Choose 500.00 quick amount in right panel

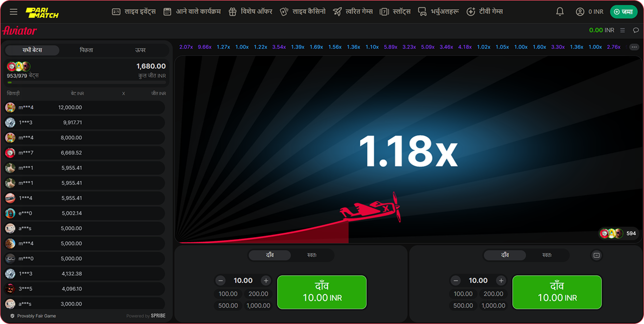click(463, 306)
